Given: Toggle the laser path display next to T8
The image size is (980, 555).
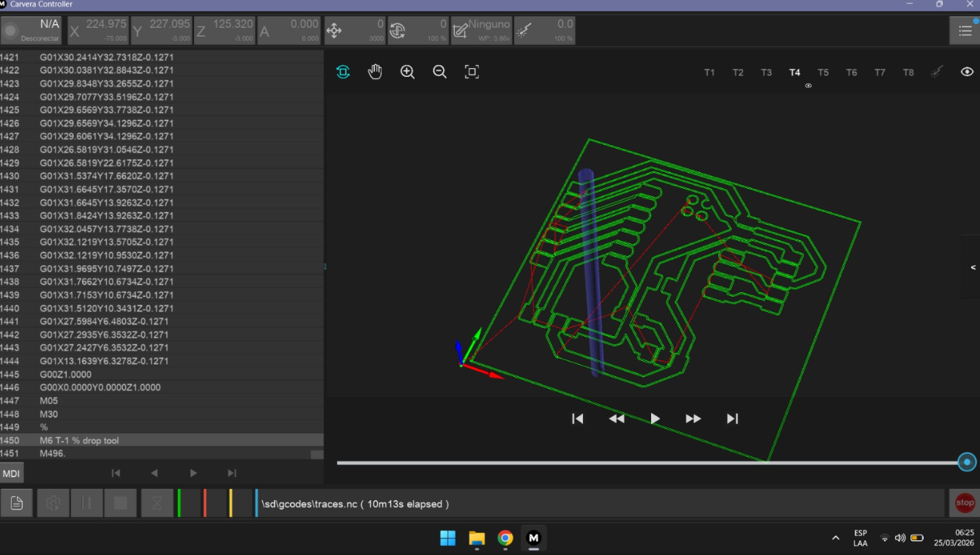Looking at the screenshot, I should pos(937,72).
